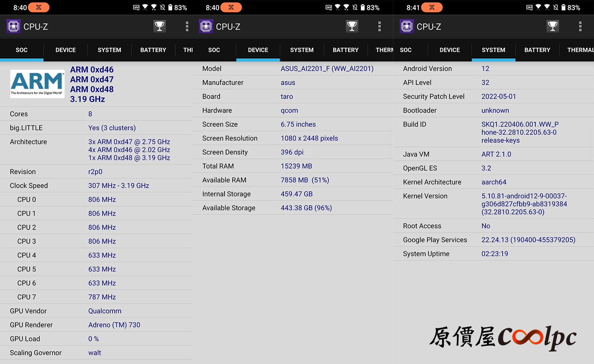Open overflow menu in middle CPU-Z screen
594x364 pixels.
(379, 27)
